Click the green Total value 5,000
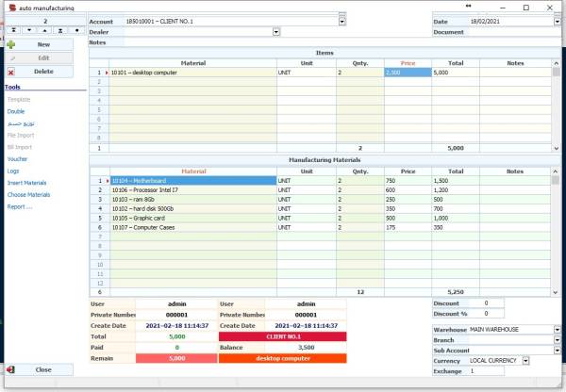Screen dimensions: 566x392 tap(176, 336)
